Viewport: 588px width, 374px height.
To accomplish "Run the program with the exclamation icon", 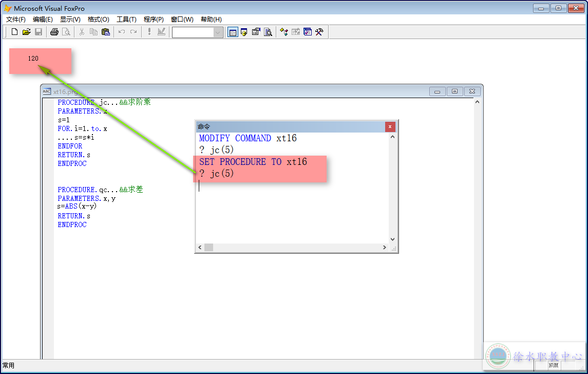I will click(x=149, y=32).
